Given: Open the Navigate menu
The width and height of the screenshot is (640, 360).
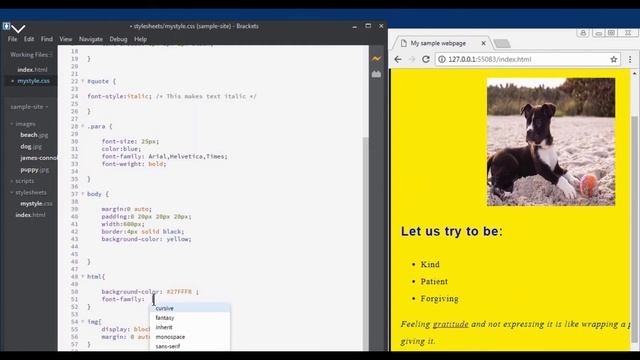Looking at the screenshot, I should (x=91, y=39).
